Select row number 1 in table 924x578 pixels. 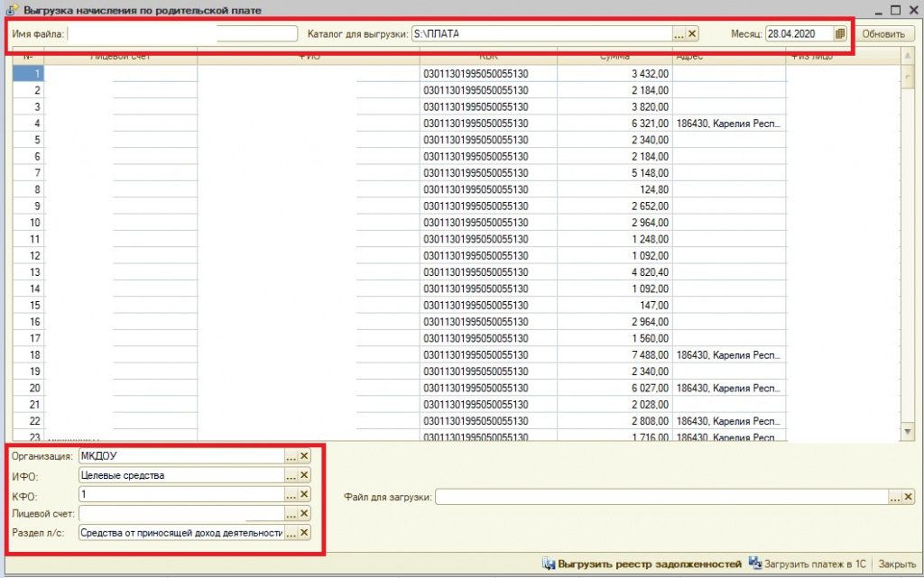28,74
